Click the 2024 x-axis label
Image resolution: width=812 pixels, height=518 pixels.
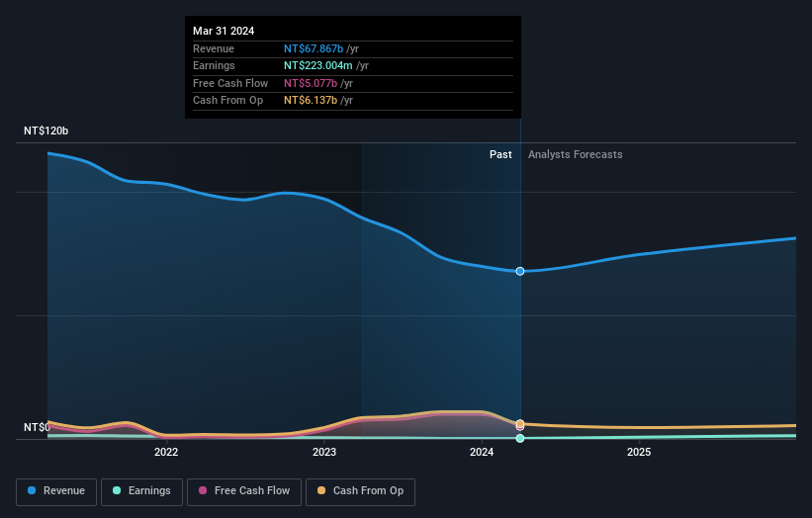point(482,453)
